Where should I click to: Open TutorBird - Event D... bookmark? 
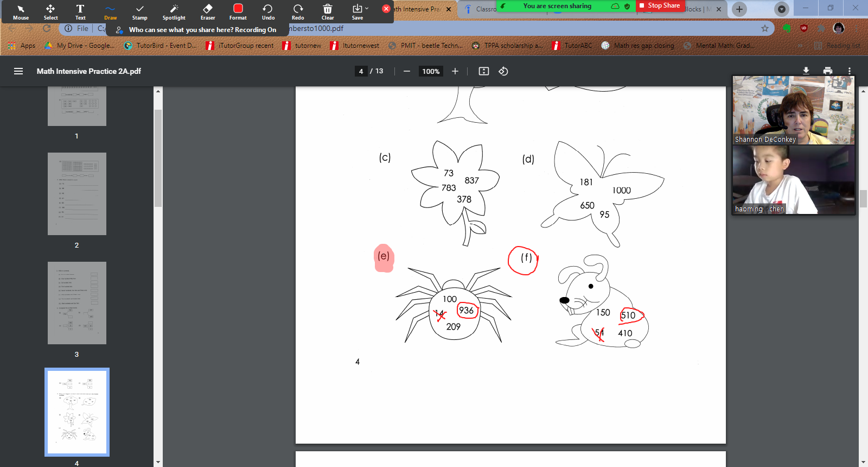coord(161,46)
